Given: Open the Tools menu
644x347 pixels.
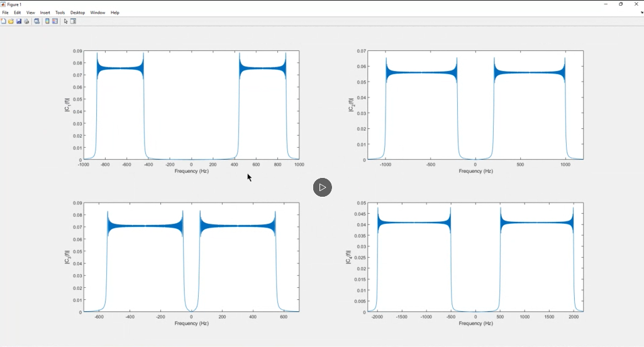Looking at the screenshot, I should 60,13.
